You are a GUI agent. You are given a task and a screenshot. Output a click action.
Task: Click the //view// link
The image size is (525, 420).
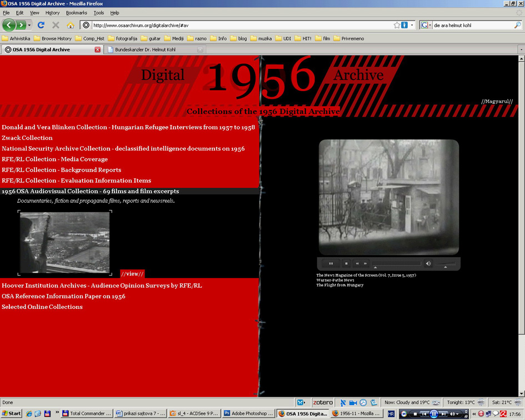click(132, 273)
